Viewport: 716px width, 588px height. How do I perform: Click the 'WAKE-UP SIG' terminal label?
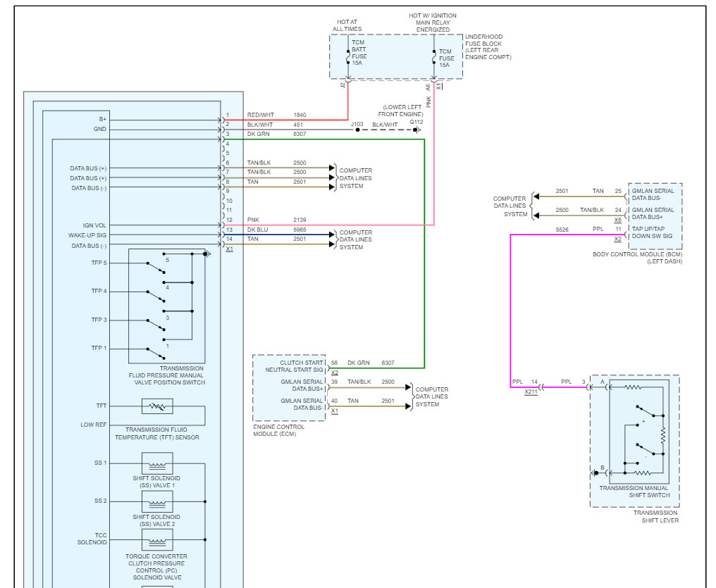[x=87, y=235]
